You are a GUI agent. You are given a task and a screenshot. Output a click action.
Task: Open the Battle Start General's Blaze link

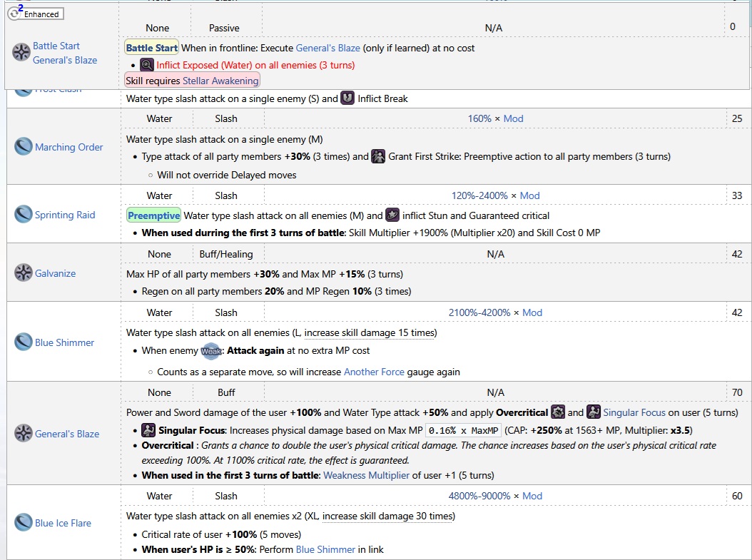coord(65,53)
